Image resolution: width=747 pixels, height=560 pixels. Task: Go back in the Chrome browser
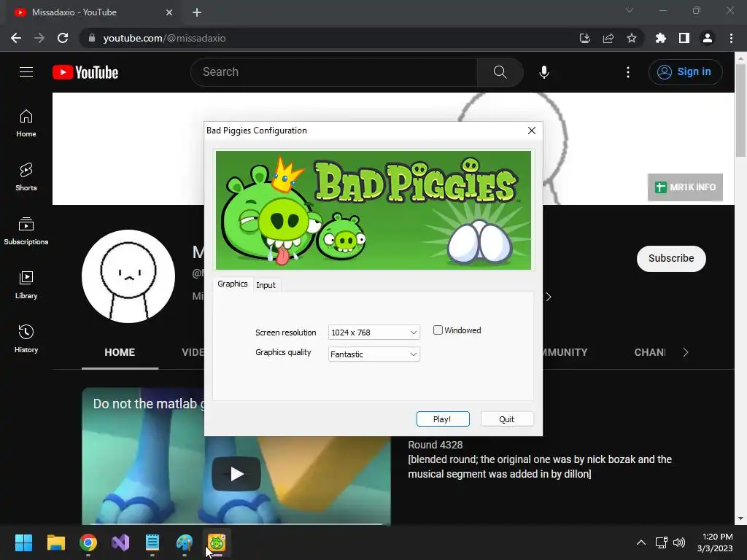(x=16, y=38)
